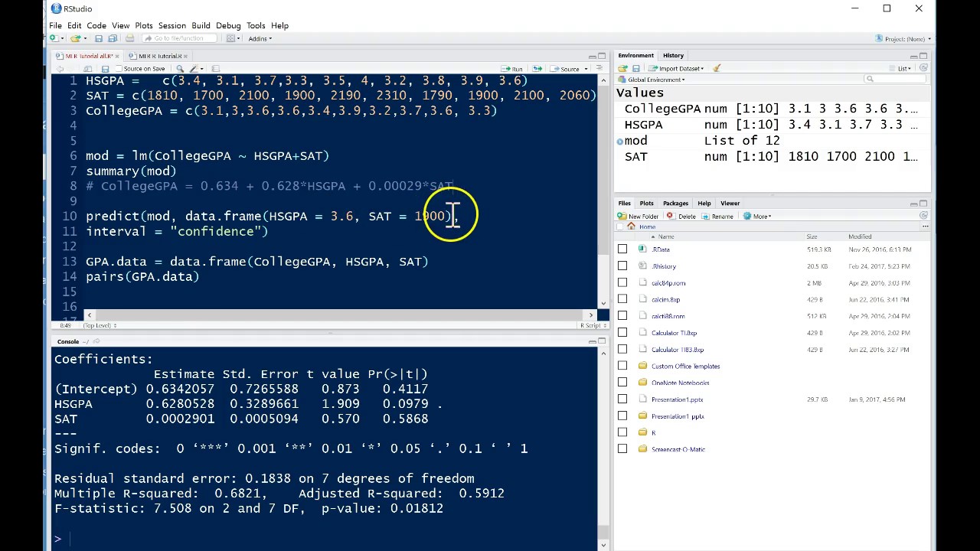
Task: Click the Open File folder icon
Action: pyautogui.click(x=75, y=38)
